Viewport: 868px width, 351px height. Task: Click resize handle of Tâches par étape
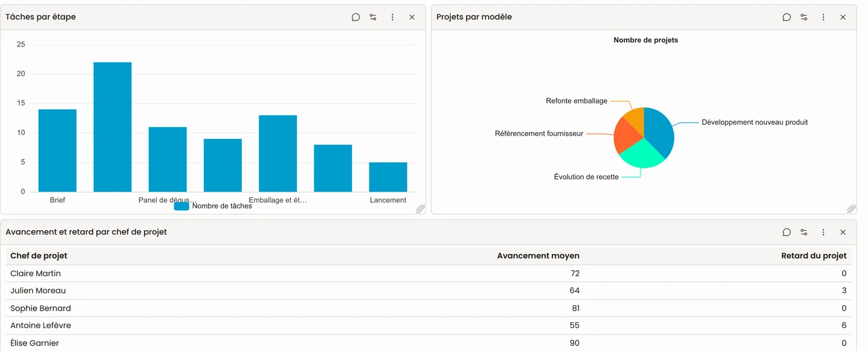420,209
